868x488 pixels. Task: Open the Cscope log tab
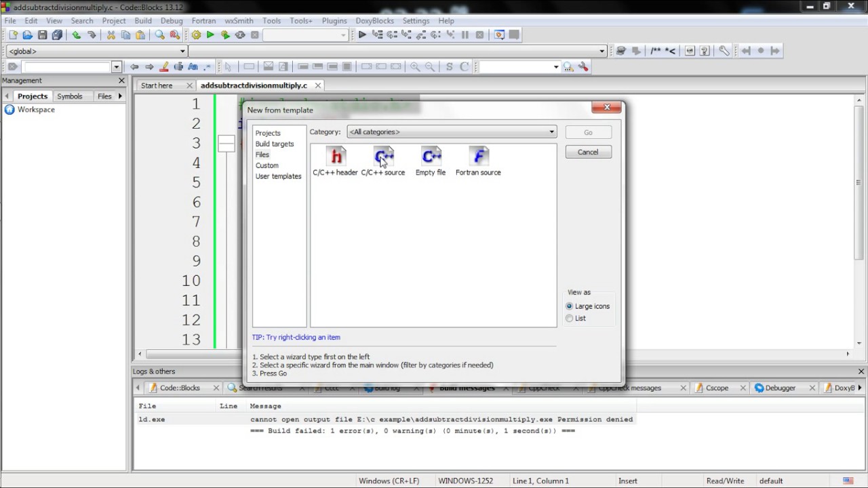pos(717,388)
